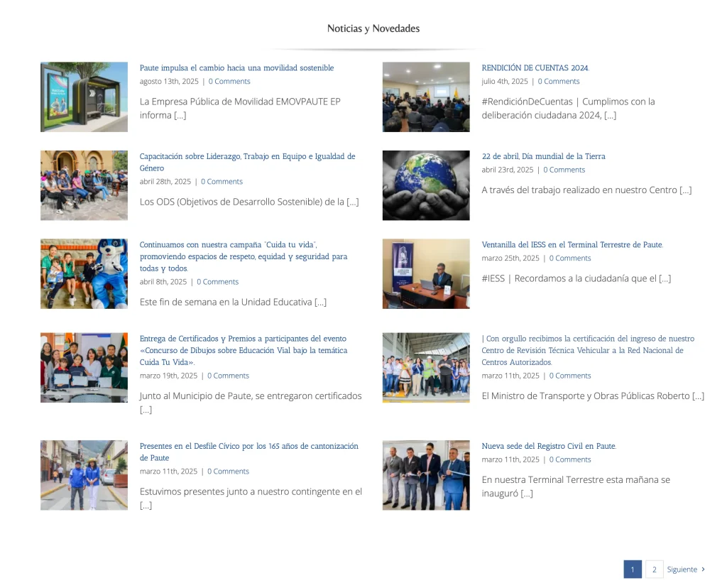The image size is (727, 588).
Task: Open "Nueva sede del Registro Civil en Paute"
Action: tap(548, 446)
